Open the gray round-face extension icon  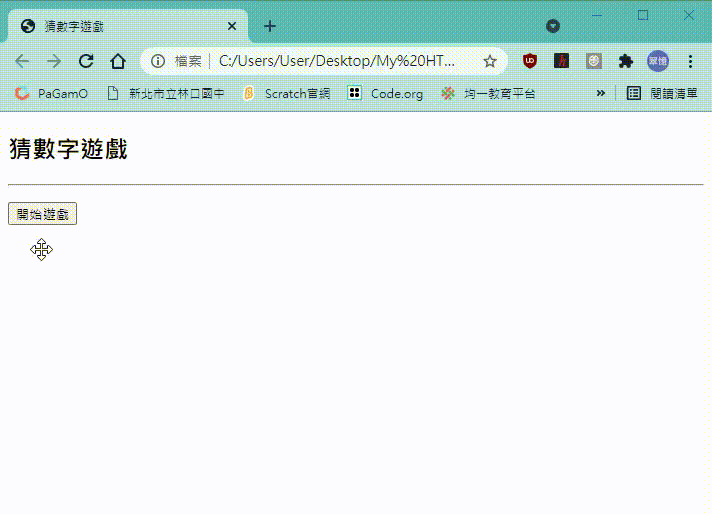pos(593,61)
